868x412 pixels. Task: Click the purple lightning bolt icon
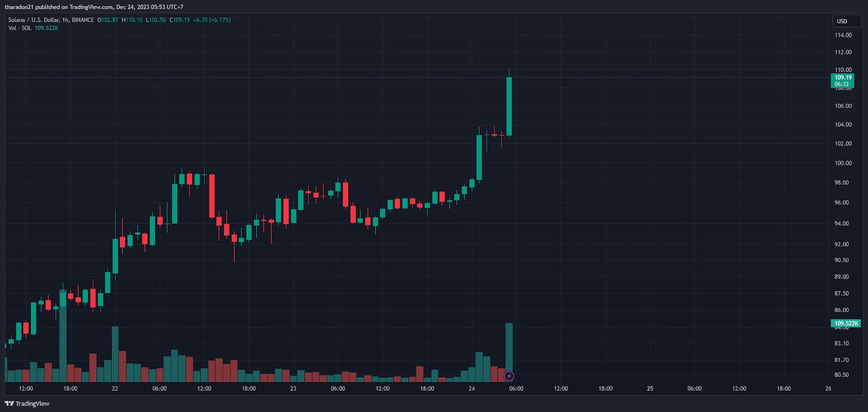coord(509,376)
